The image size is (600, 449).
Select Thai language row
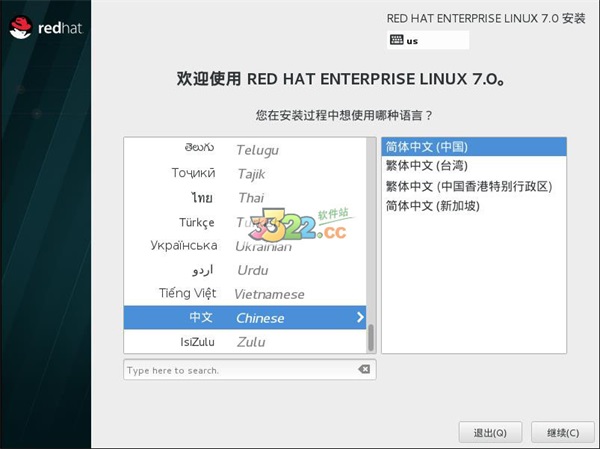[x=245, y=198]
